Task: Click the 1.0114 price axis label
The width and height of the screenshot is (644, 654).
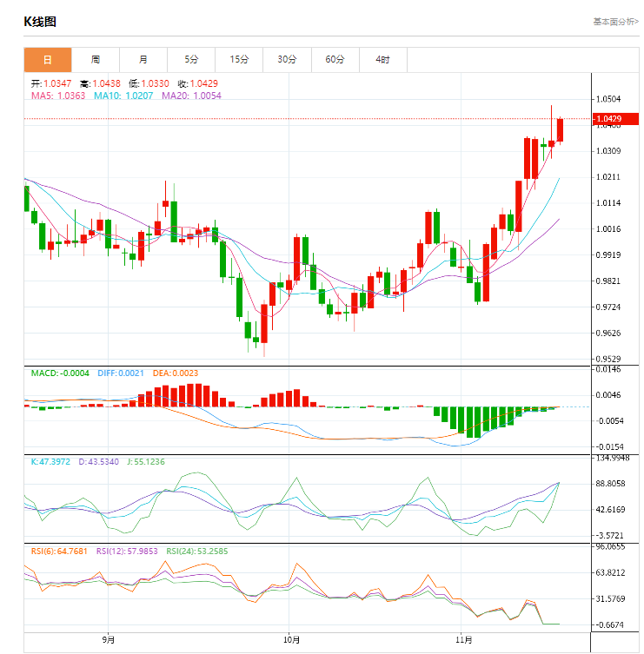Action: tap(608, 203)
